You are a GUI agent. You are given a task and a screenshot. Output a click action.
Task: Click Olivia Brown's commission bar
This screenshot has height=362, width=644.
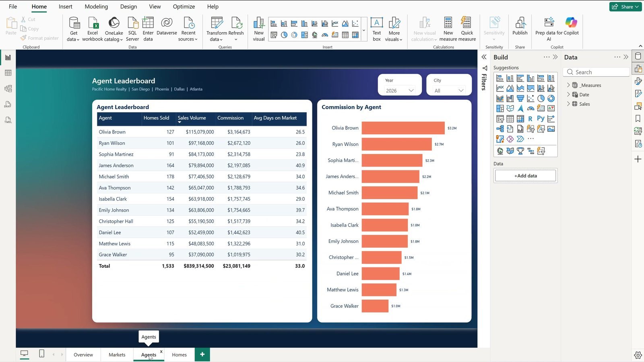click(403, 128)
